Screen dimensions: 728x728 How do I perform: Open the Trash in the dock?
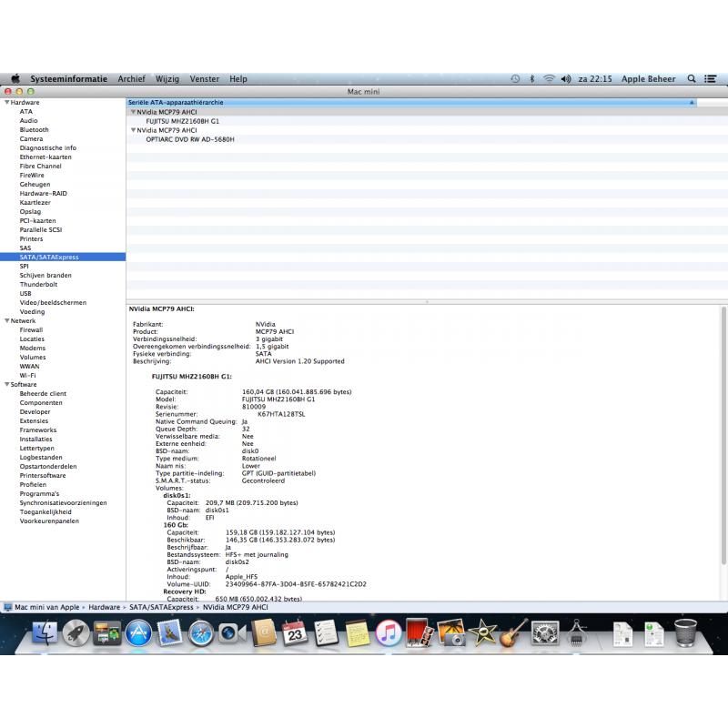[x=686, y=633]
